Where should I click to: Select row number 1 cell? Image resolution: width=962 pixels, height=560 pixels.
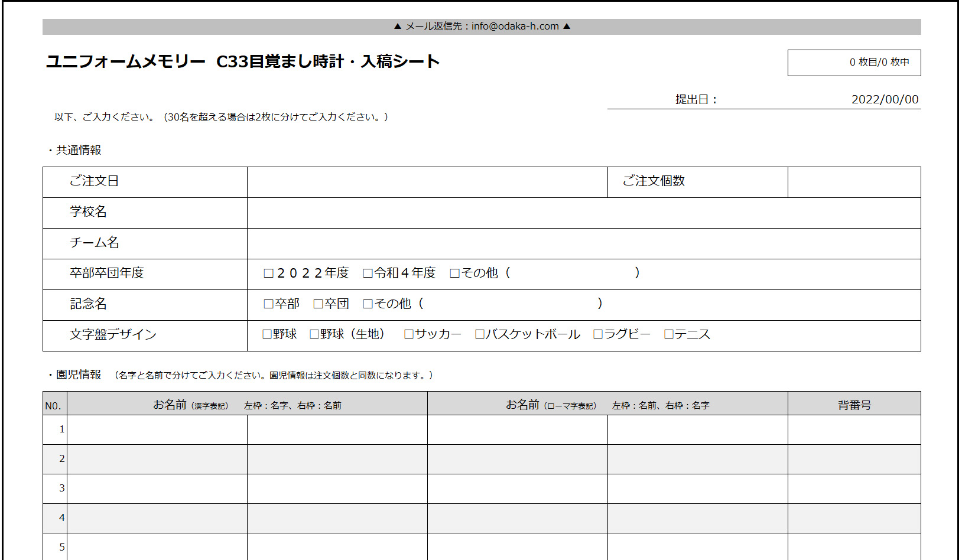point(55,429)
